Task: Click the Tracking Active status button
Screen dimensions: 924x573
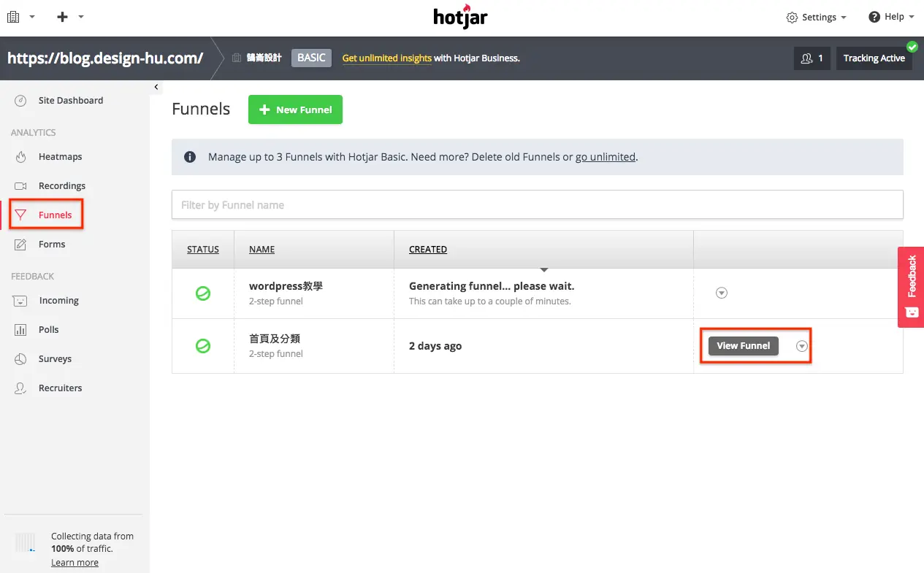Action: [x=874, y=58]
